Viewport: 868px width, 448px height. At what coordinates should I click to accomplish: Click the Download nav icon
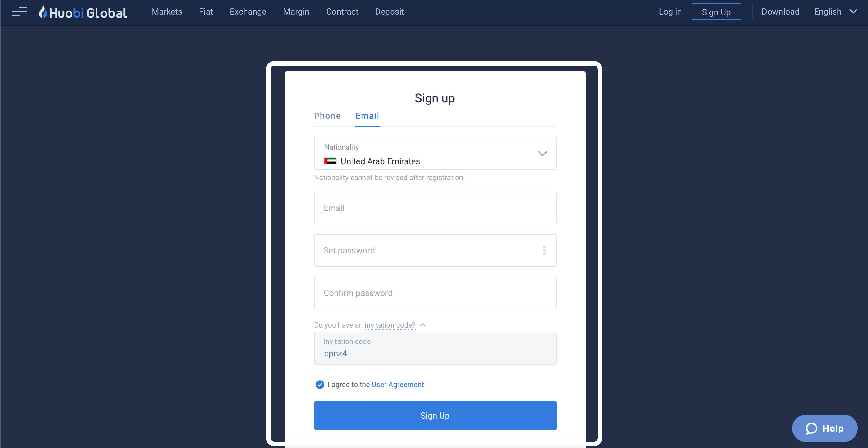coord(779,12)
